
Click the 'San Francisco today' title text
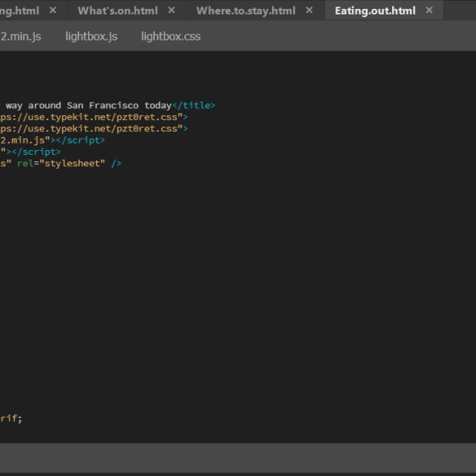(119, 106)
